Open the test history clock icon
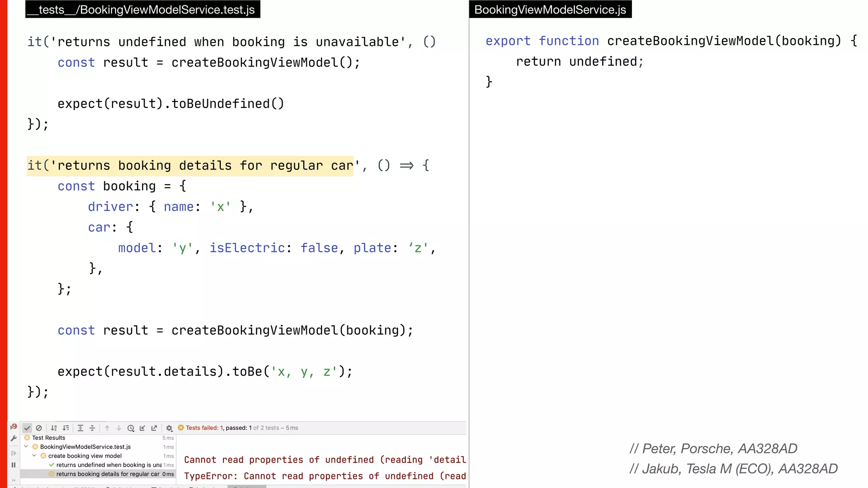This screenshot has height=488, width=868. coord(131,428)
